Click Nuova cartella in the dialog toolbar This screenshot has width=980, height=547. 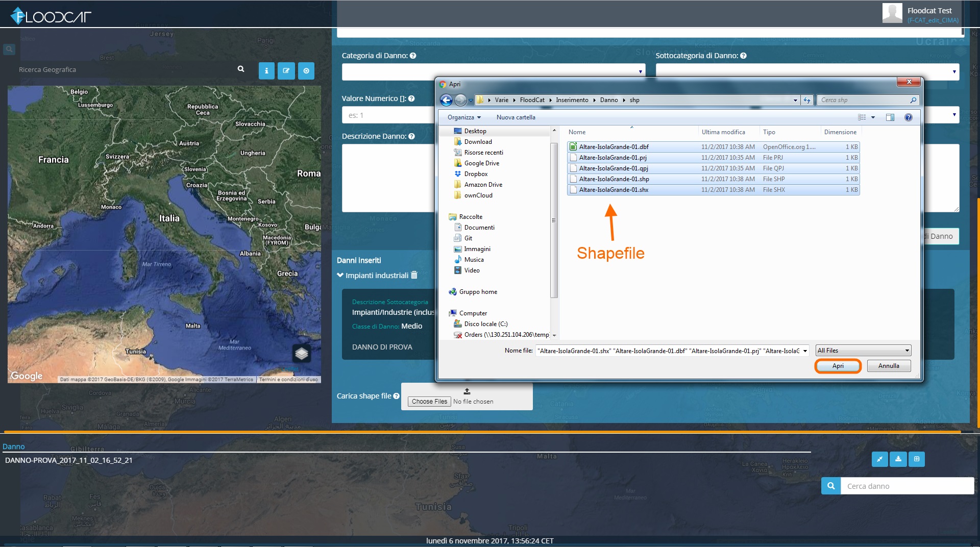click(516, 117)
